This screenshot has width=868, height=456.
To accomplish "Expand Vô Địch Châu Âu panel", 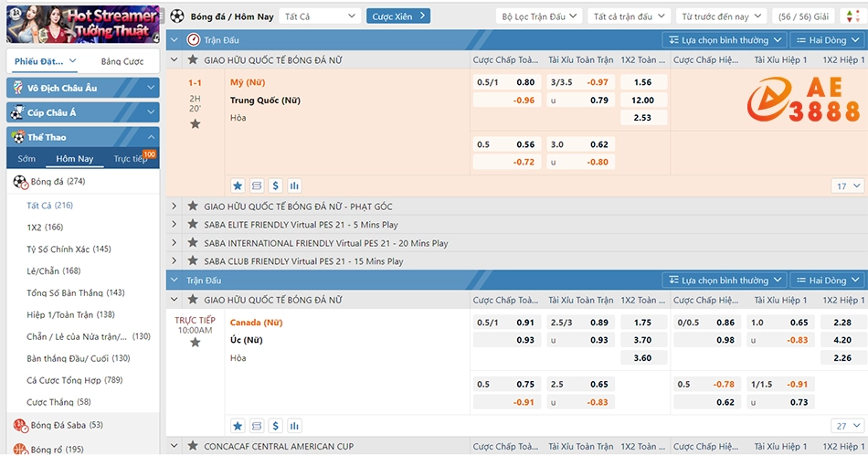I will coord(151,88).
